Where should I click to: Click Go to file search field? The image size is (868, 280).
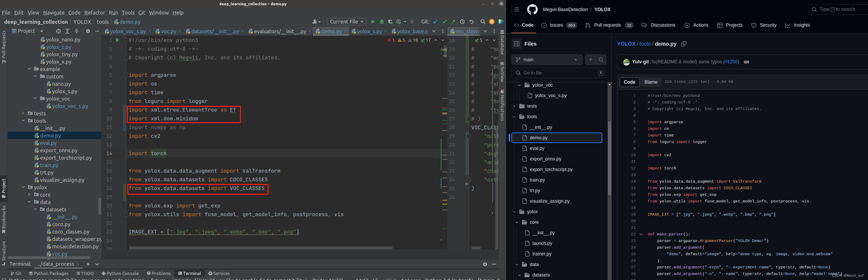[x=559, y=73]
